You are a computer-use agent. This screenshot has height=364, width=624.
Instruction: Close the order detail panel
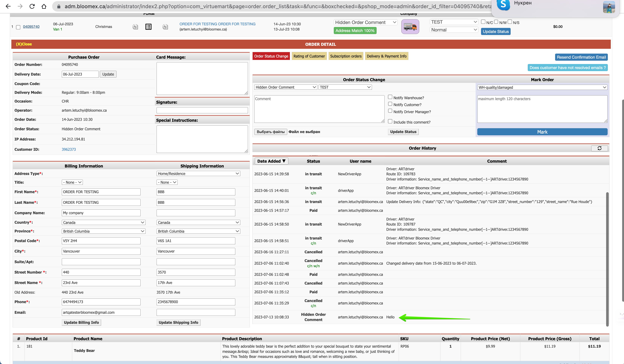(x=24, y=44)
